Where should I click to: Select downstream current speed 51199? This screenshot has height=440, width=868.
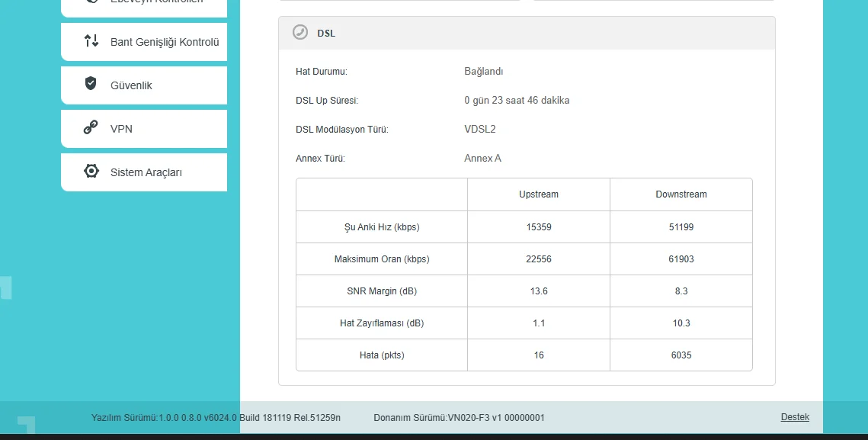(681, 226)
